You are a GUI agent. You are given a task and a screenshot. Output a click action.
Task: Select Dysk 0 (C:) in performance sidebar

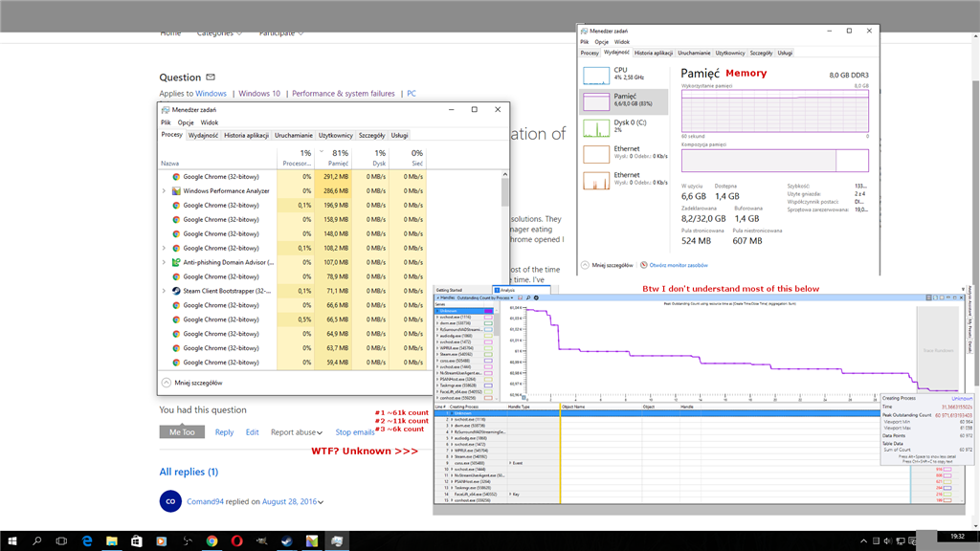[624, 127]
